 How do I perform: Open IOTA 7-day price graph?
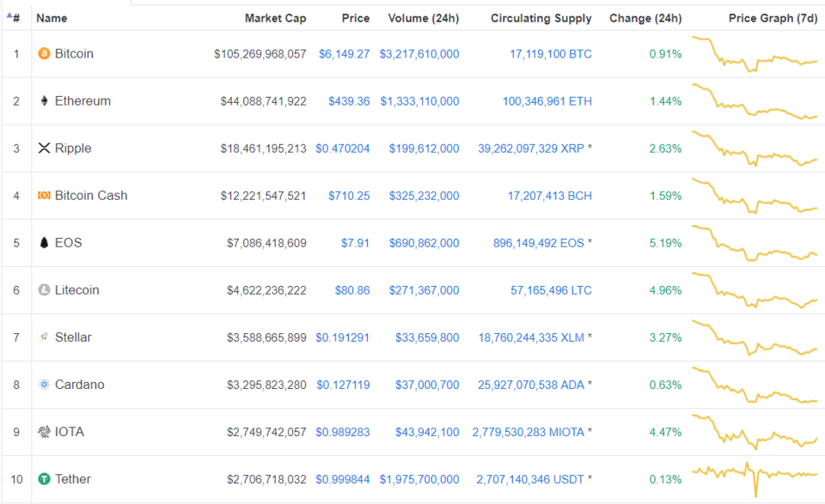(x=755, y=432)
